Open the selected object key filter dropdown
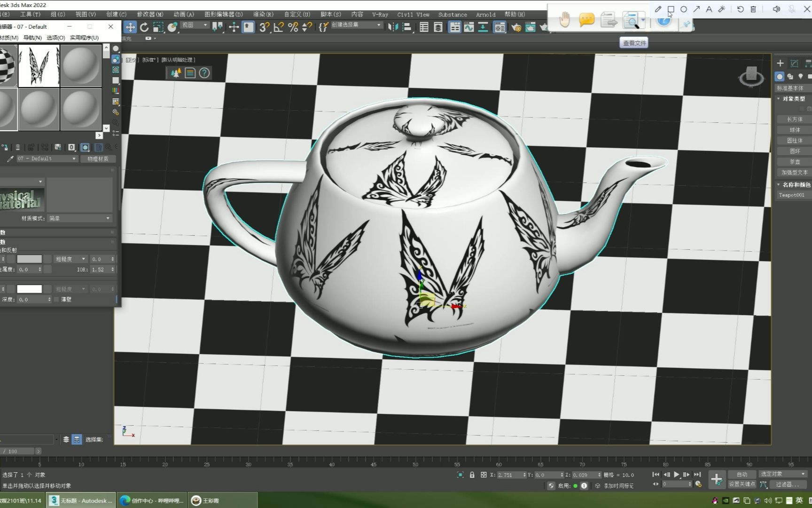This screenshot has width=812, height=508. pyautogui.click(x=782, y=474)
